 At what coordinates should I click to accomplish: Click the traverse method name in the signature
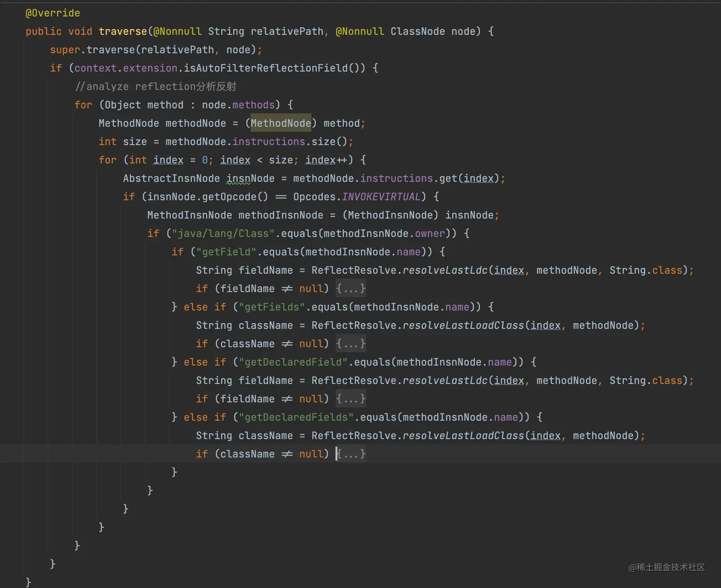pyautogui.click(x=123, y=31)
